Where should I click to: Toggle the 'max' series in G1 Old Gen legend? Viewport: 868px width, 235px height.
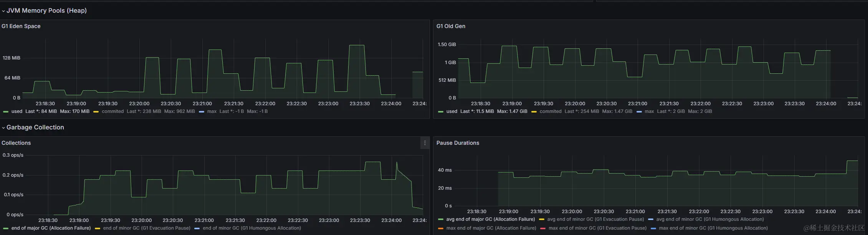pos(650,111)
